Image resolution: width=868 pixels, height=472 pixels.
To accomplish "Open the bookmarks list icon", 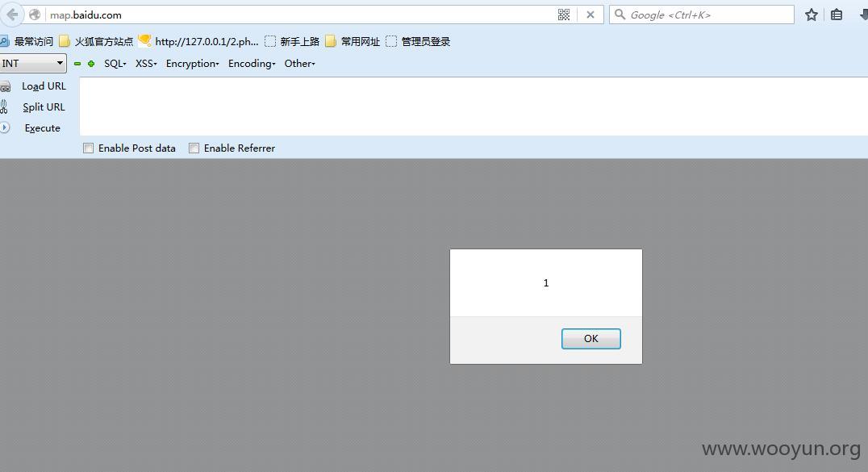I will click(x=837, y=15).
